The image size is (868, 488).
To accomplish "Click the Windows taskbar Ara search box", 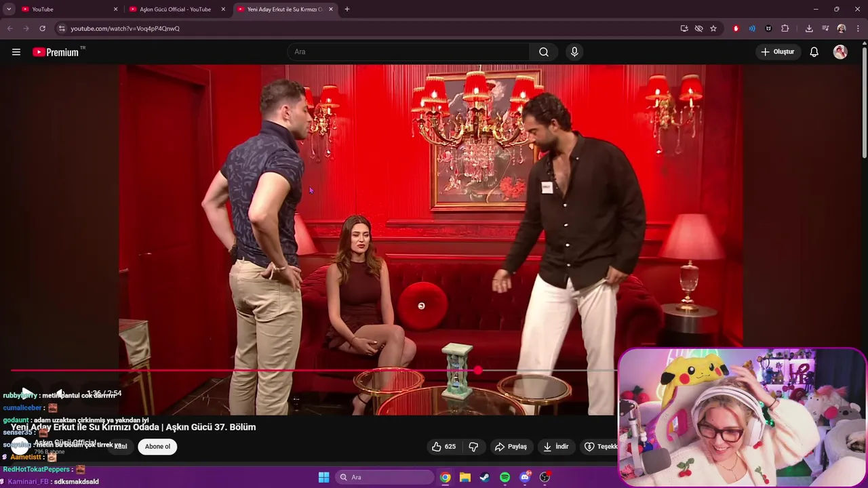I will pos(385,477).
